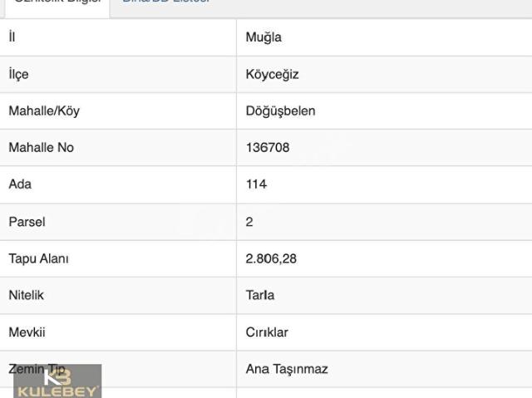Viewport: 532px width, 398px height.
Task: Click the Mevkii row label
Action: [27, 332]
